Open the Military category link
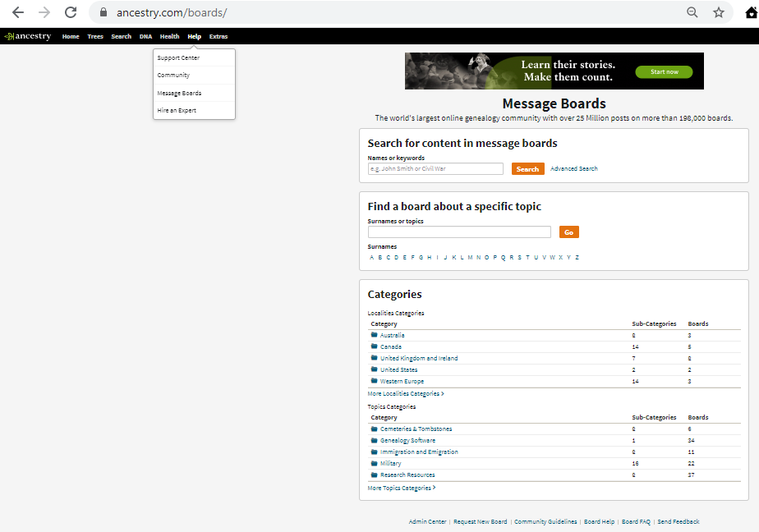This screenshot has width=759, height=532. point(391,464)
